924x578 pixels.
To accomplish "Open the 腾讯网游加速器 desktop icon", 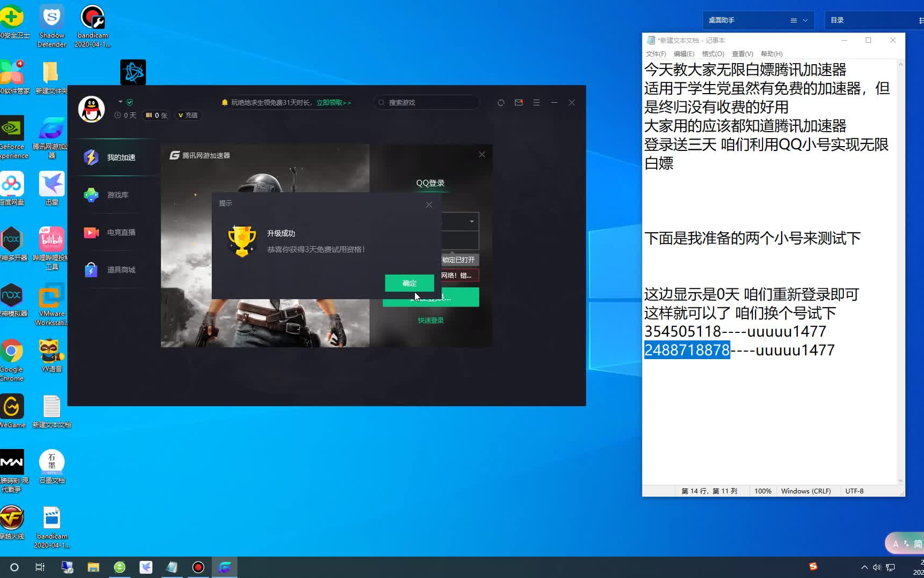I will pyautogui.click(x=51, y=138).
